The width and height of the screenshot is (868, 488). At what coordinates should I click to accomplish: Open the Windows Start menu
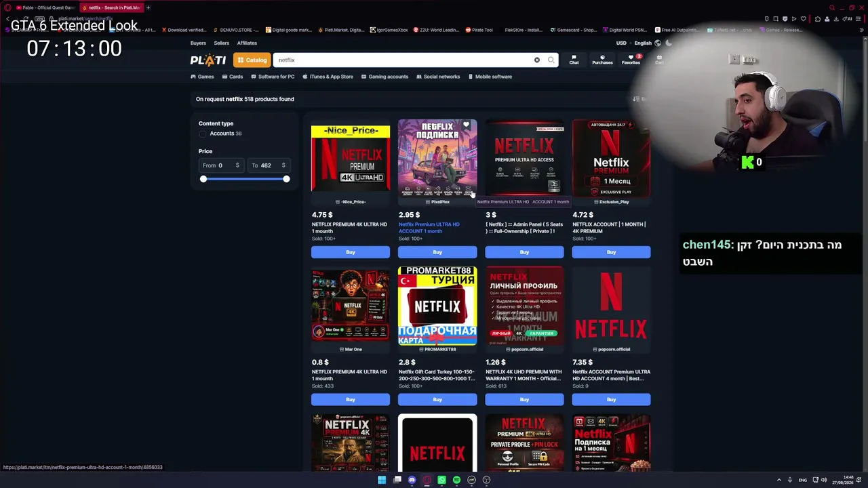pyautogui.click(x=382, y=480)
